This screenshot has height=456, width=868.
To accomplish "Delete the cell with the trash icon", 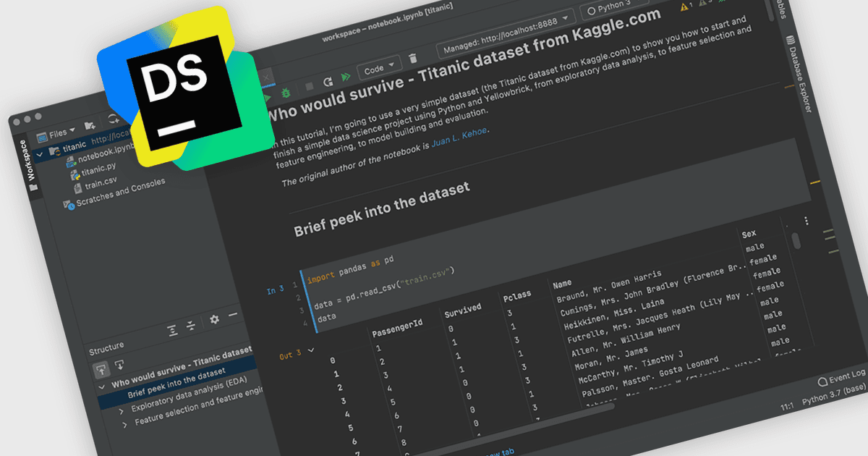I will click(x=413, y=59).
